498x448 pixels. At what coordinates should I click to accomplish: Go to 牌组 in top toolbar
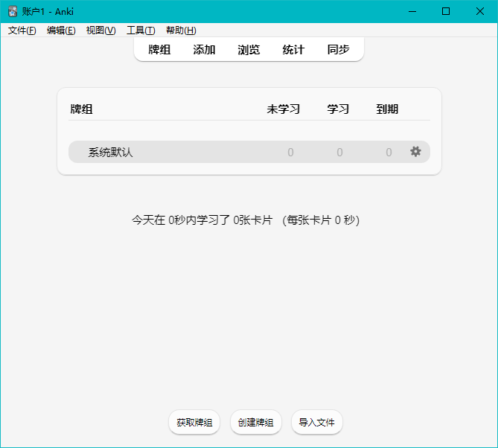click(x=159, y=50)
